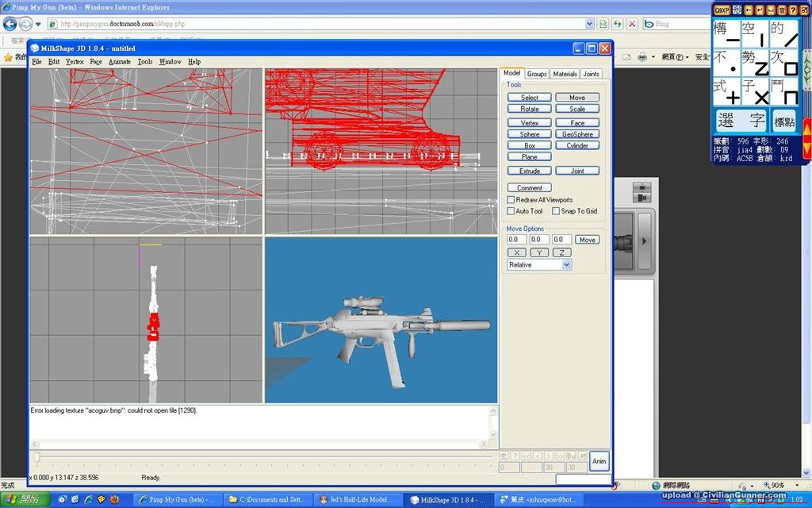Viewport: 812px width, 508px height.
Task: Click the IE Stop loading icon
Action: (632, 24)
